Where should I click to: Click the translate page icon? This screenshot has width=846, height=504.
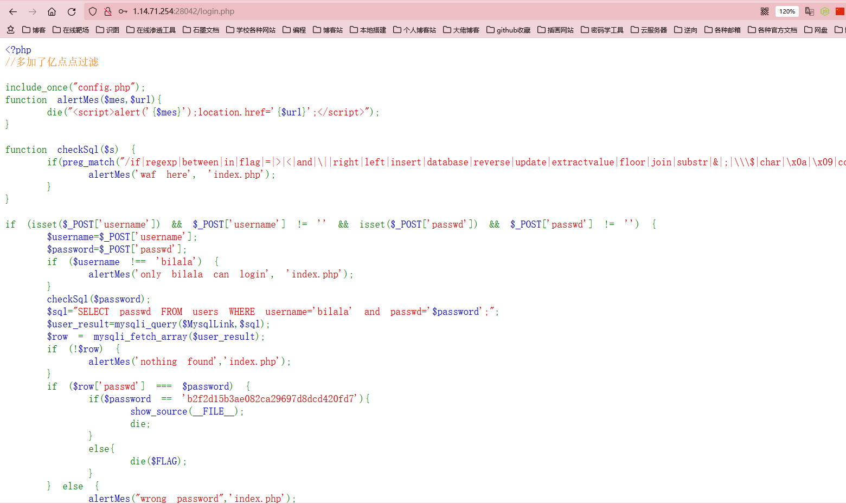click(810, 11)
